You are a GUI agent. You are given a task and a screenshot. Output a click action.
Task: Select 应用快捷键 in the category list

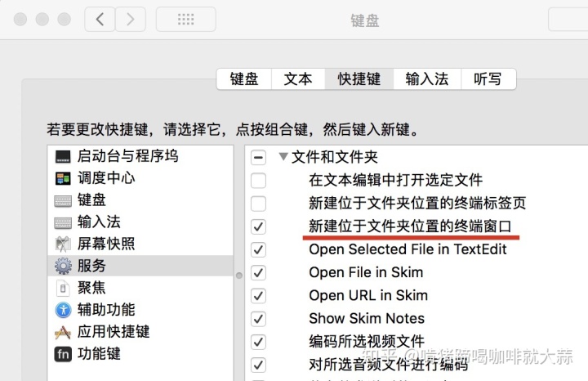140,332
